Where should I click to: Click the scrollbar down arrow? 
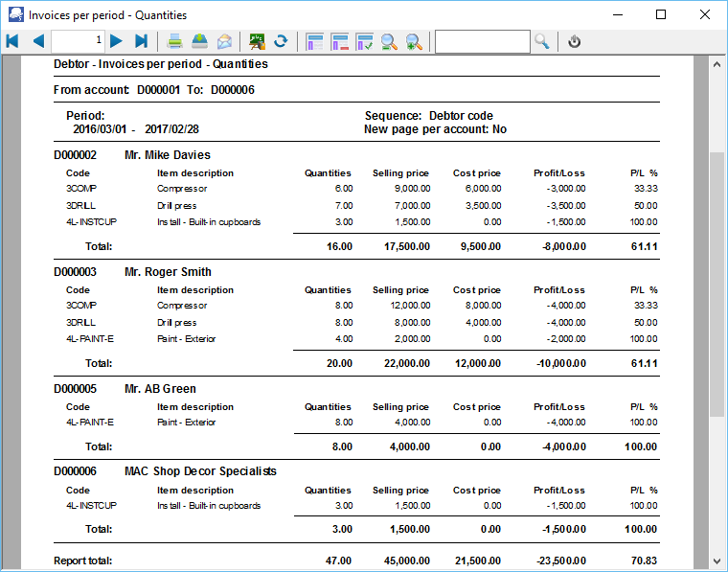717,561
